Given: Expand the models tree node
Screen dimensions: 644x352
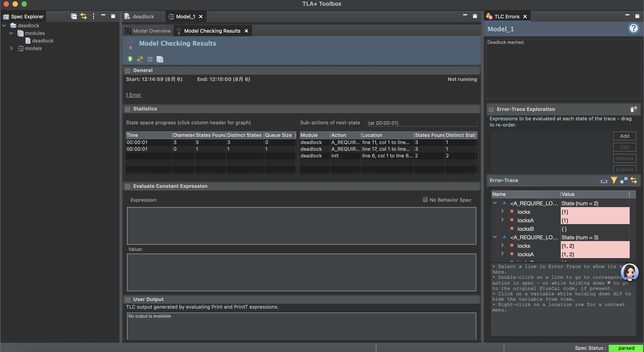Looking at the screenshot, I should pyautogui.click(x=11, y=48).
